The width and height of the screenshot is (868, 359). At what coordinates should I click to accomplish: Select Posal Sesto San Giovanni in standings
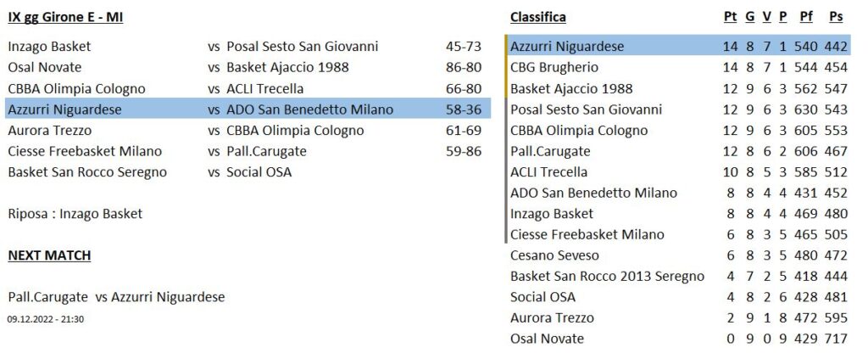(x=587, y=109)
